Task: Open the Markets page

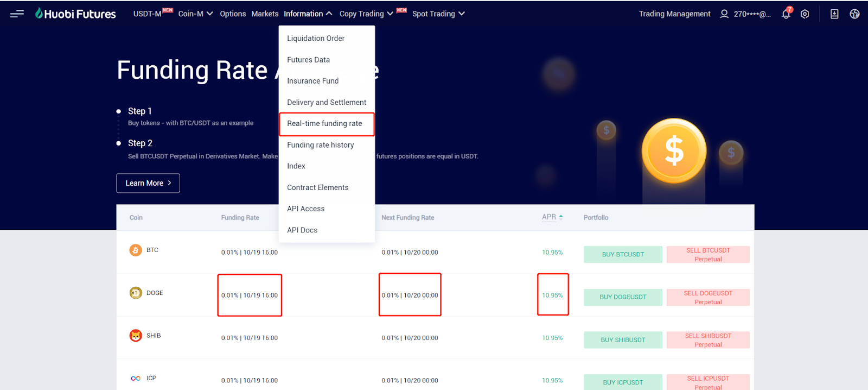Action: point(265,14)
